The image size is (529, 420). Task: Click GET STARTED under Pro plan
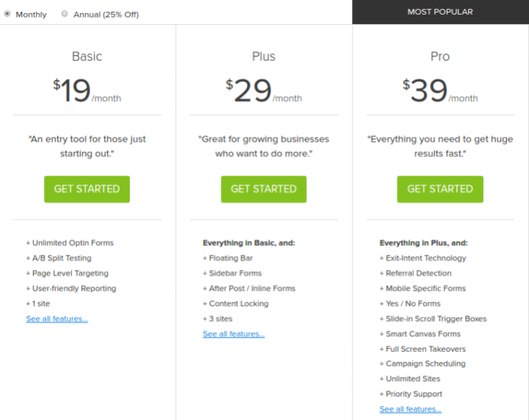pos(440,189)
